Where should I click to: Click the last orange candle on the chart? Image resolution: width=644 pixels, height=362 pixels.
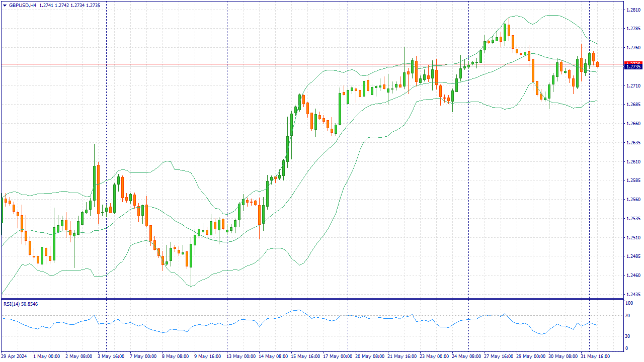pyautogui.click(x=597, y=64)
